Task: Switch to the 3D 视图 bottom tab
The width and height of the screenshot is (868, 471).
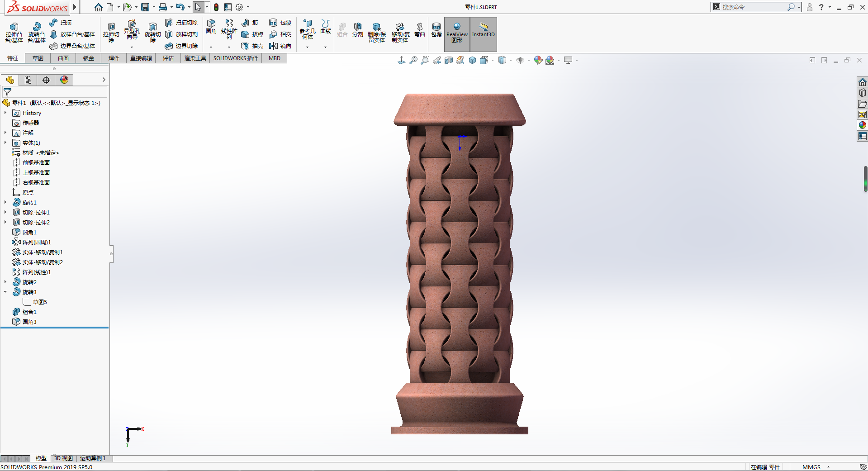Action: (63, 458)
